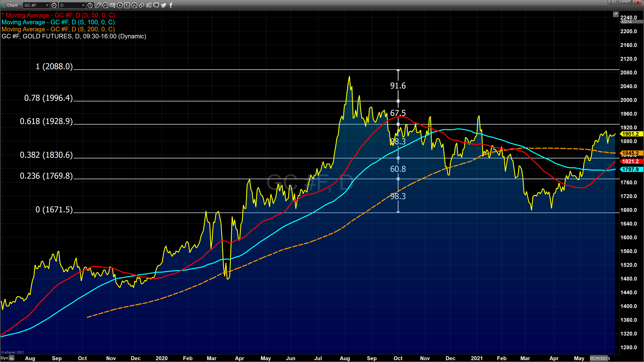The width and height of the screenshot is (644, 362).
Task: Click Fibonacci level label 0.382 (1830.6)
Action: [x=46, y=155]
